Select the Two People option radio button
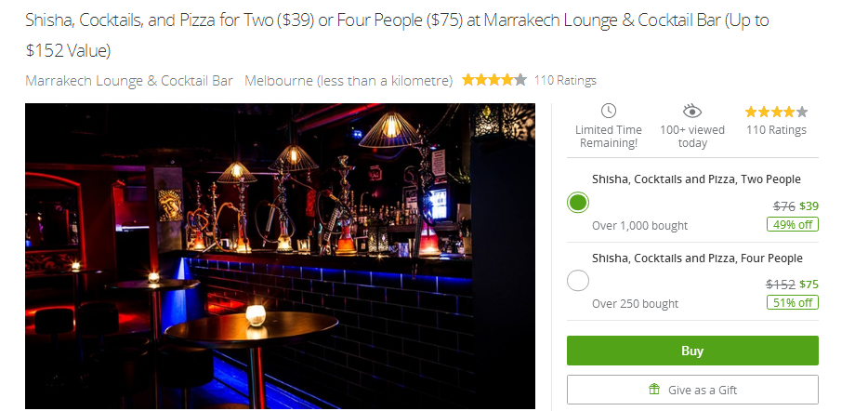The width and height of the screenshot is (868, 411). pyautogui.click(x=578, y=203)
